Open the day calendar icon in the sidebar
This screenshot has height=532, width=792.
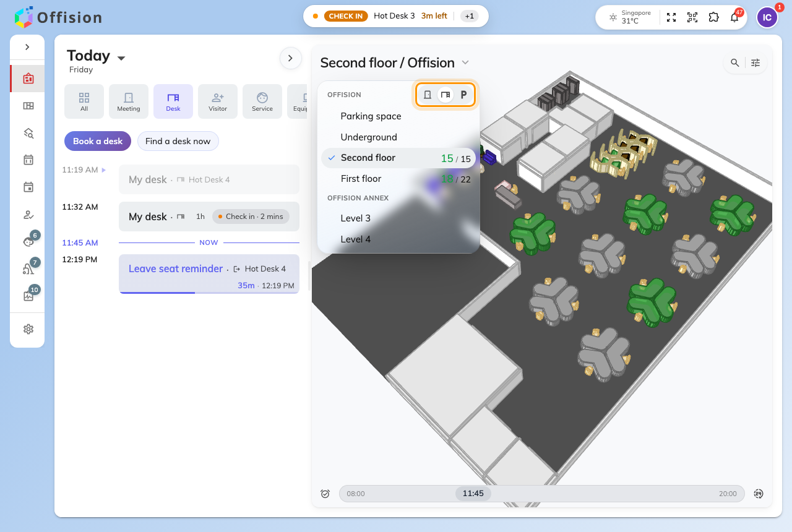pos(28,187)
